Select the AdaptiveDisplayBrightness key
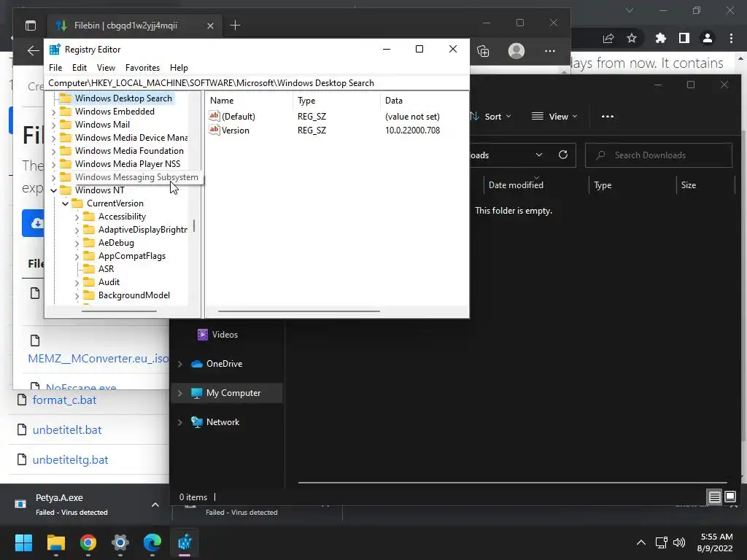The height and width of the screenshot is (560, 747). coord(142,230)
